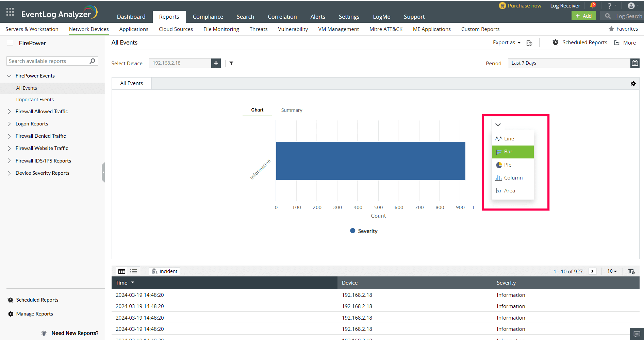Switch to the Summary chart tab
The height and width of the screenshot is (340, 644).
click(x=292, y=110)
